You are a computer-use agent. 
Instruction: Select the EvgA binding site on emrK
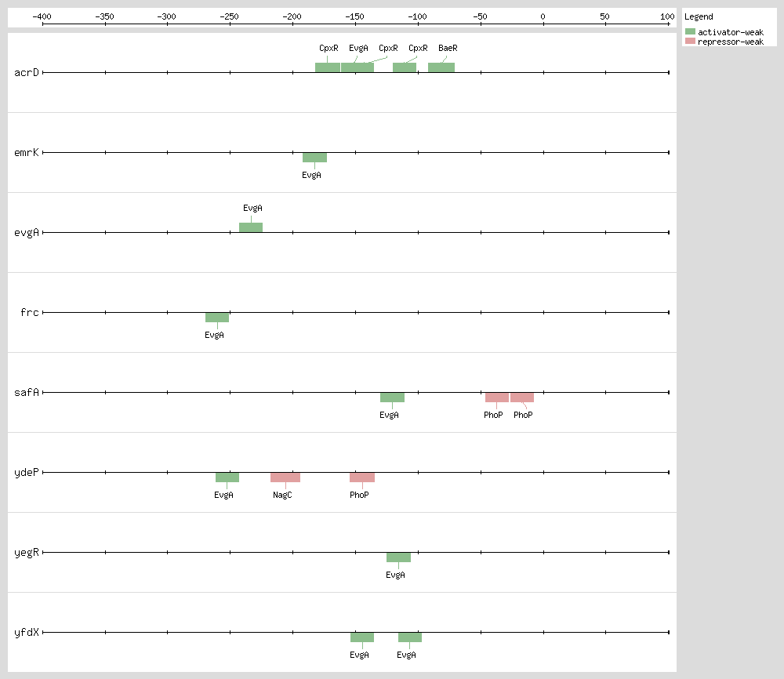coord(314,158)
